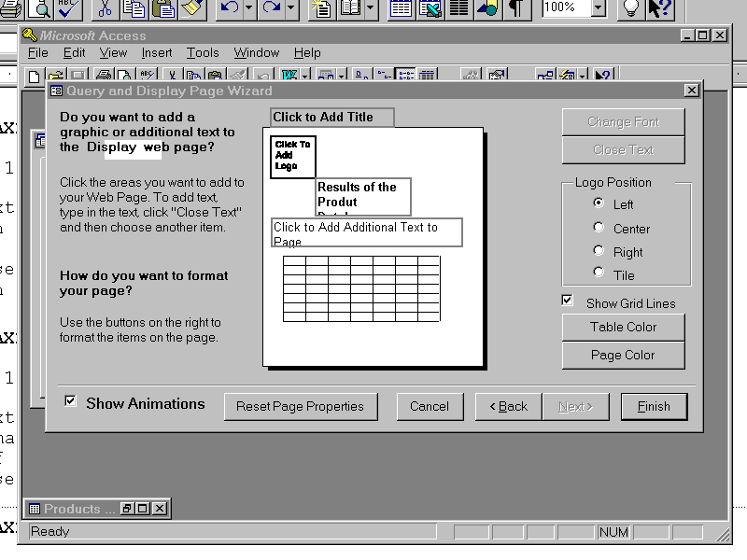Open the Insert menu
Image resolution: width=747 pixels, height=560 pixels.
click(x=156, y=53)
